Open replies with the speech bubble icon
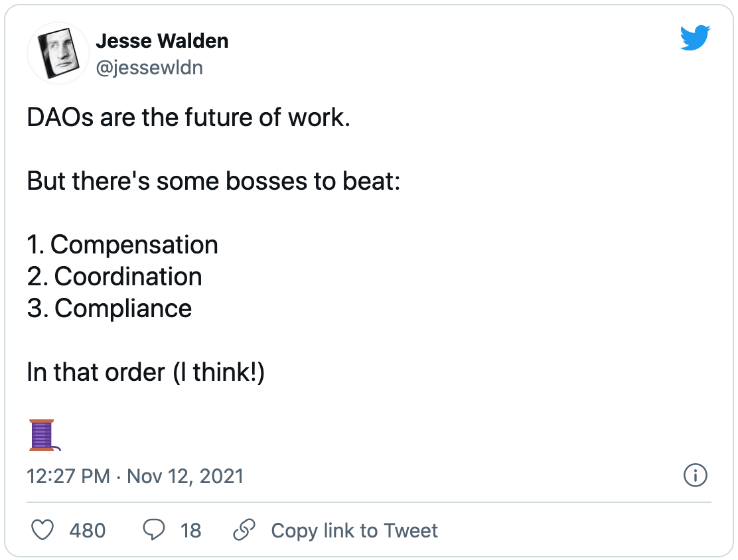The height and width of the screenshot is (560, 738). tap(154, 530)
